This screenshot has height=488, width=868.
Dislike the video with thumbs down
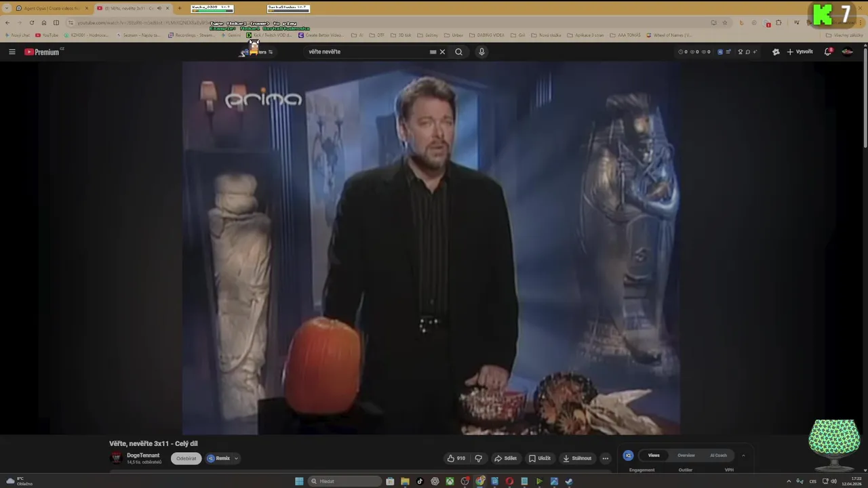click(478, 458)
